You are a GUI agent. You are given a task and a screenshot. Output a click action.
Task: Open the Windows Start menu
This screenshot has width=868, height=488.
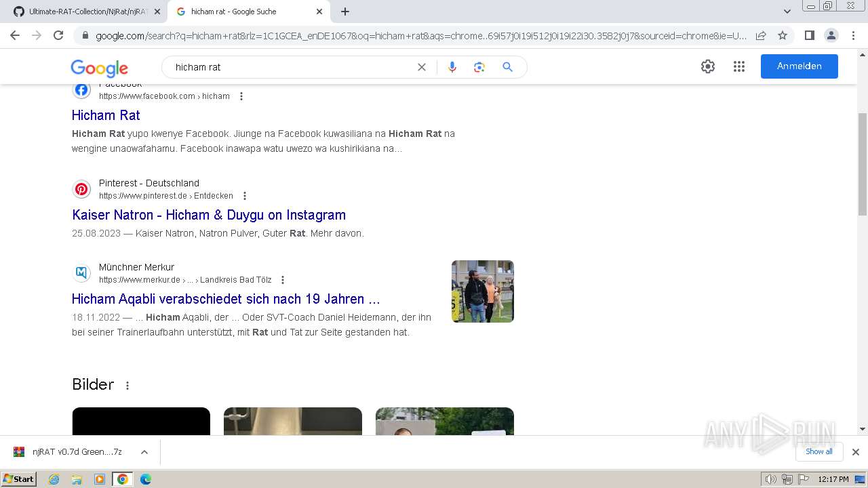click(x=19, y=479)
